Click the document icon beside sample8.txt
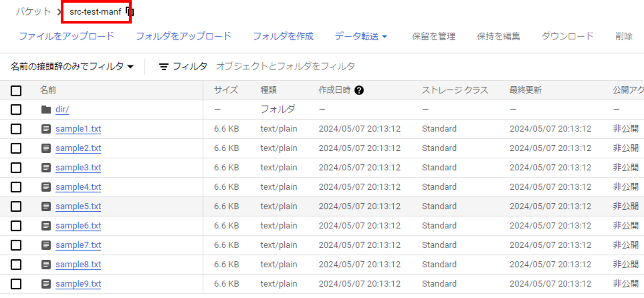The height and width of the screenshot is (298, 644). click(x=46, y=264)
